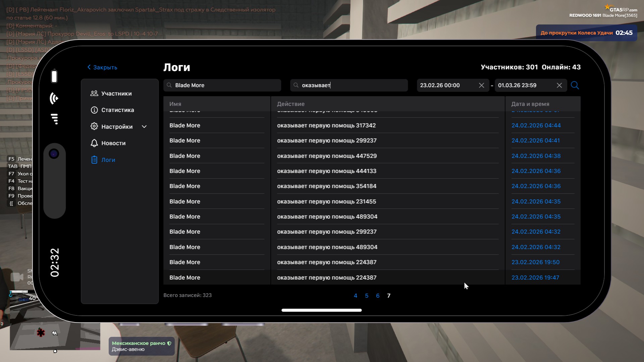Click the white home bar at bottom

(321, 310)
